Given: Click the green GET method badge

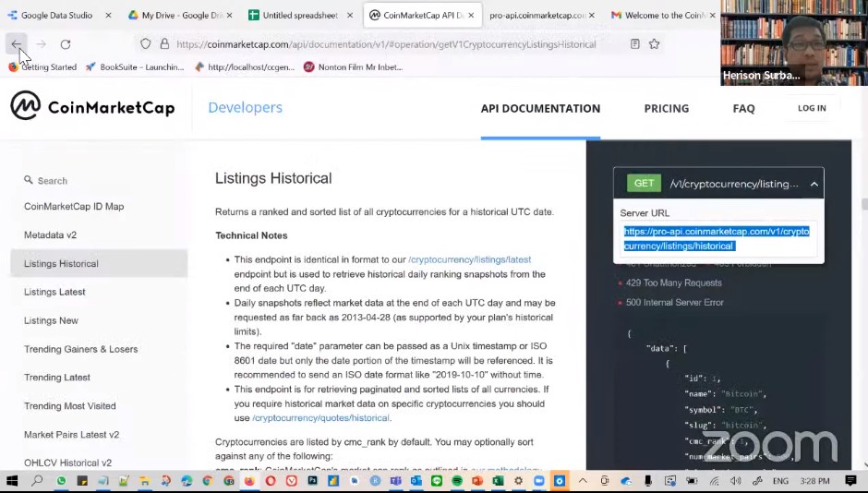Looking at the screenshot, I should tap(644, 183).
